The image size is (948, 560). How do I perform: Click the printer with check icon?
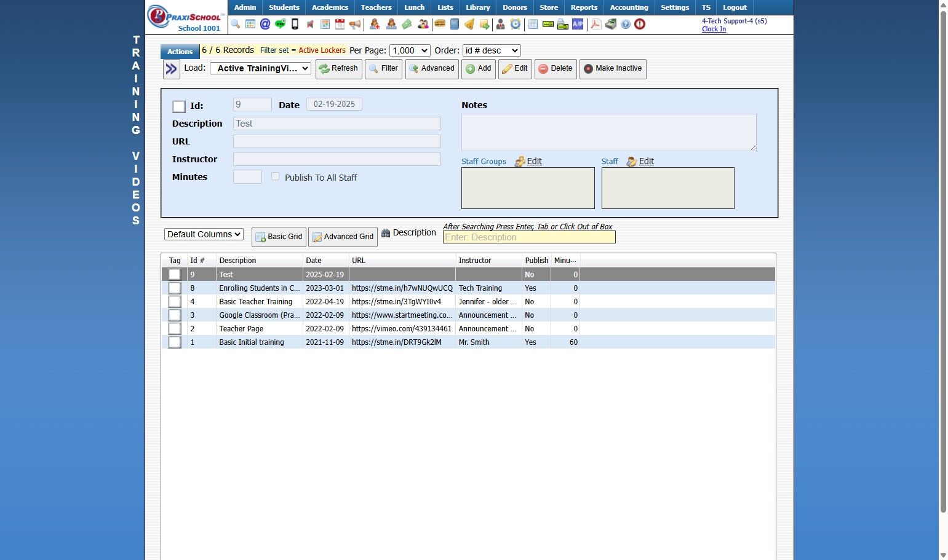coord(562,24)
